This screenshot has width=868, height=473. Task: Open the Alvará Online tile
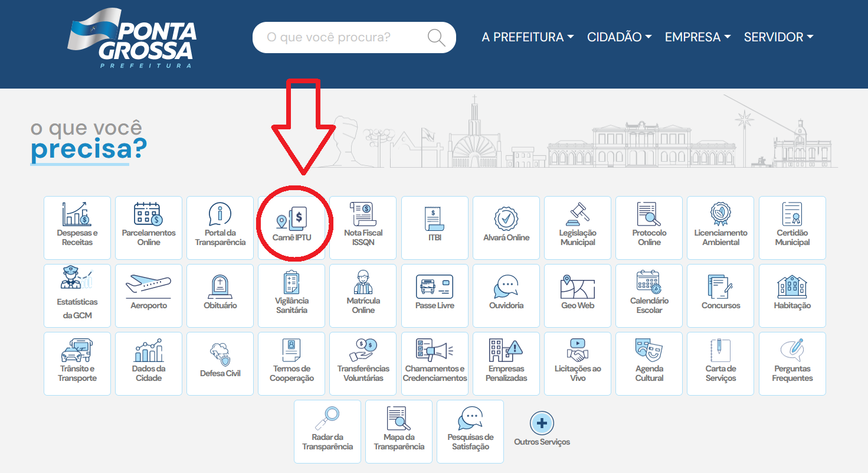tap(506, 228)
